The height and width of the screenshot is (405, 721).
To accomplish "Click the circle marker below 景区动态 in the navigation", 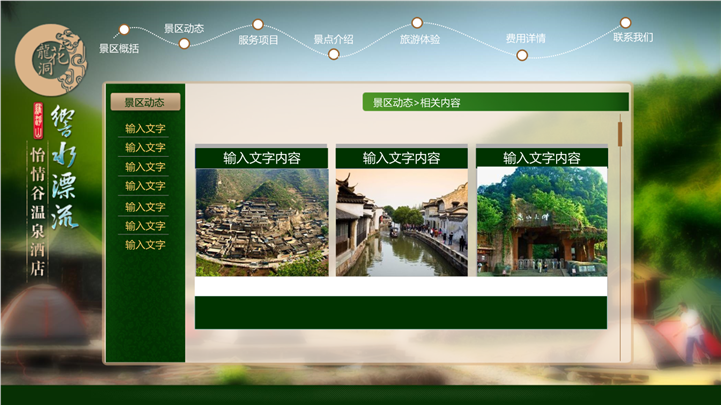I will pos(184,44).
